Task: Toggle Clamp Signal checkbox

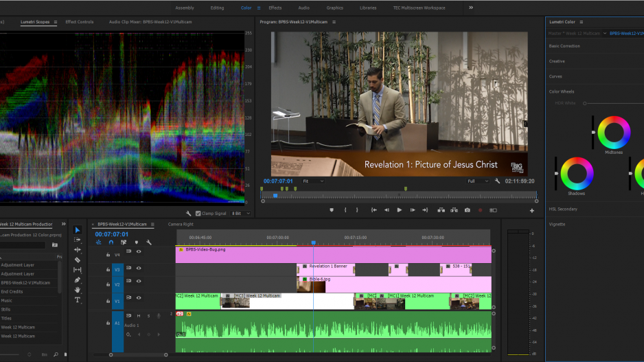Action: pyautogui.click(x=198, y=213)
